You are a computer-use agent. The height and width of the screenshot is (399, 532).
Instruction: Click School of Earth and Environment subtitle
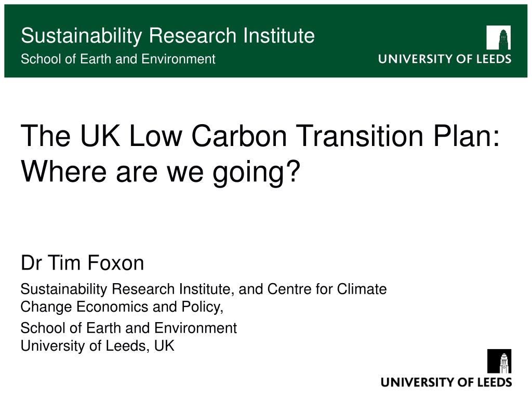pyautogui.click(x=118, y=59)
